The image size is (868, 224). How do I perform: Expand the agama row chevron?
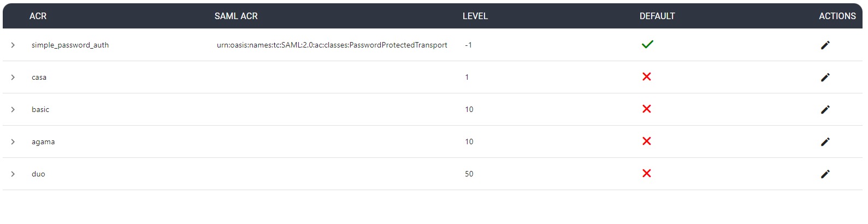(13, 142)
